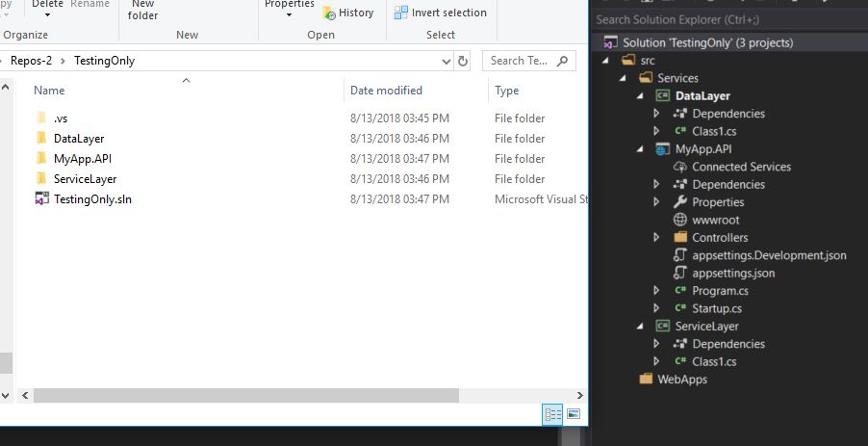The width and height of the screenshot is (868, 446).
Task: Click the horizontal scrollbar thumb in File Explorer
Action: click(246, 395)
